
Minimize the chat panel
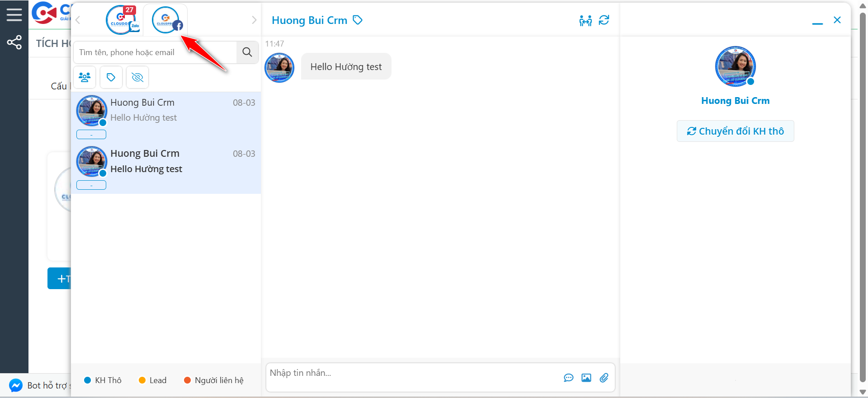tap(817, 23)
